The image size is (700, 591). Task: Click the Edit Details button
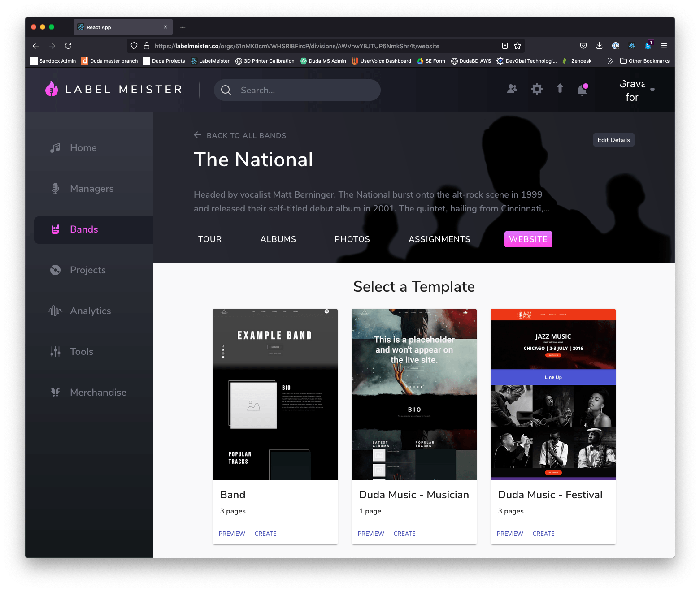tap(613, 140)
